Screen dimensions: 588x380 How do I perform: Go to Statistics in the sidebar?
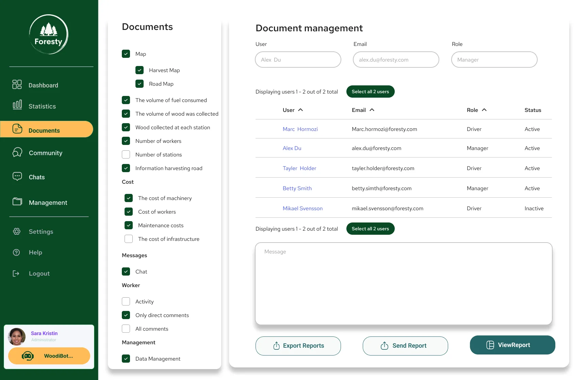42,106
